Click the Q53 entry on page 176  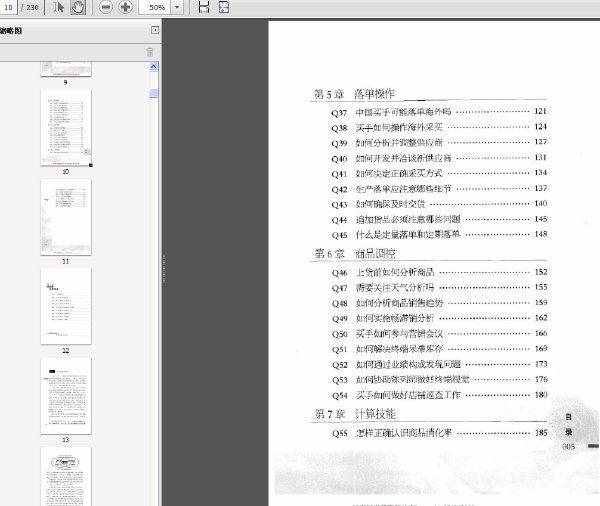tap(439, 379)
